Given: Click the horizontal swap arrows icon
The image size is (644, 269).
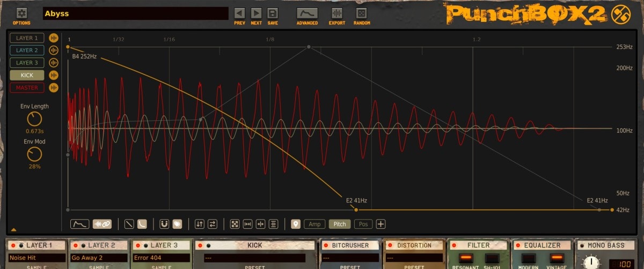Looking at the screenshot, I should coord(211,224).
